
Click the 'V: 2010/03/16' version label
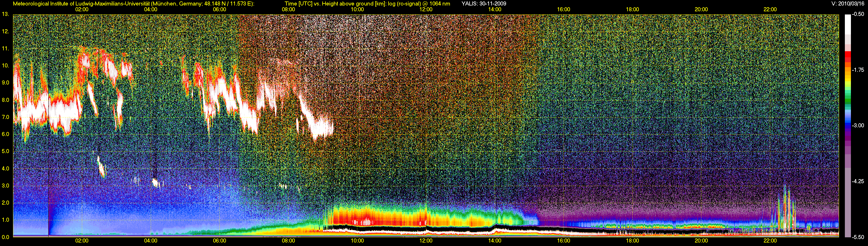click(847, 4)
